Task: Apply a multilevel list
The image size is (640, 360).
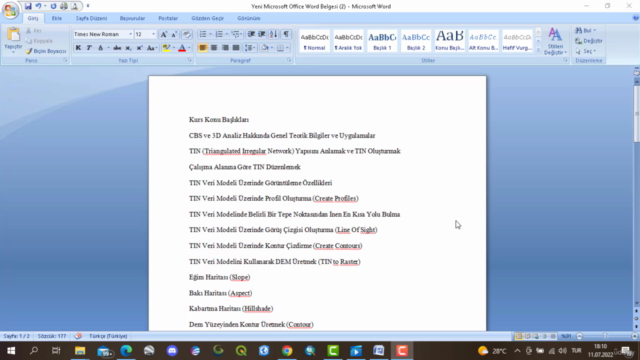Action: [x=236, y=34]
